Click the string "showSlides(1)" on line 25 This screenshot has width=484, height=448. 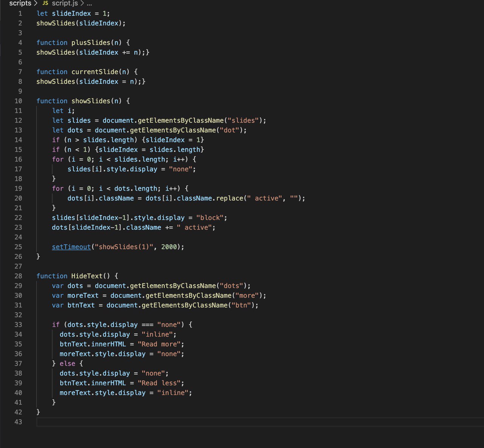[124, 247]
